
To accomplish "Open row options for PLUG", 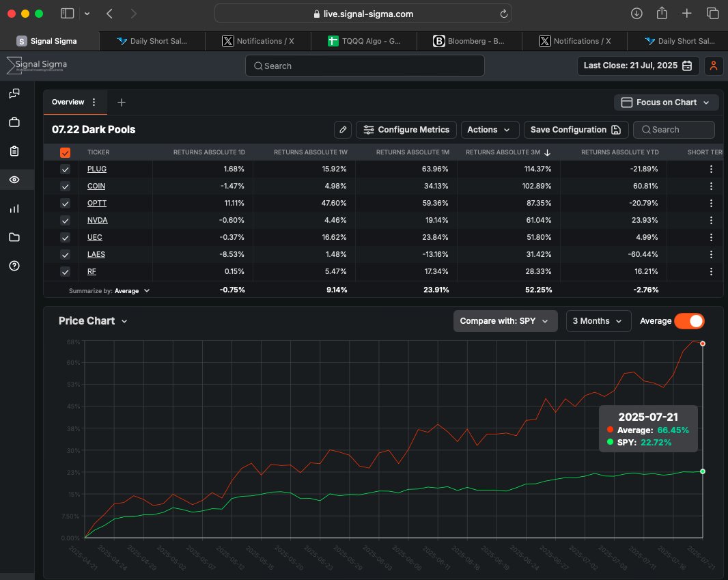I will pos(711,169).
